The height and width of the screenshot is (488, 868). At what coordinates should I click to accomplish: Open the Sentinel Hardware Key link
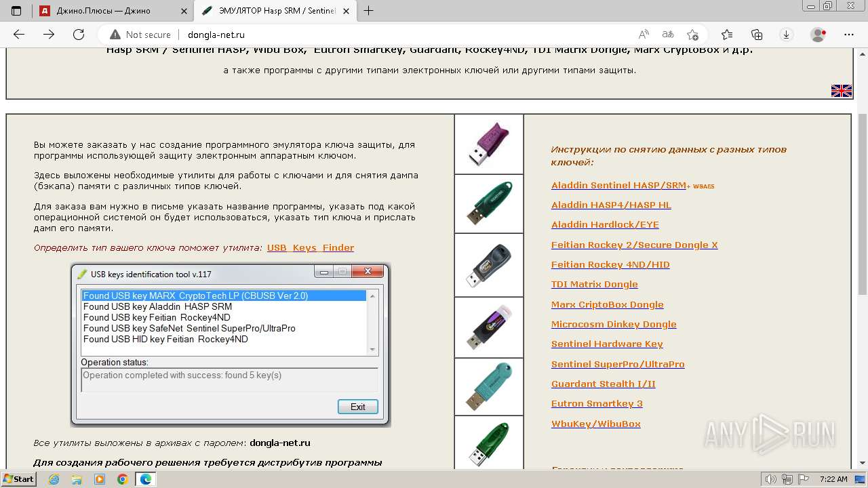point(607,344)
